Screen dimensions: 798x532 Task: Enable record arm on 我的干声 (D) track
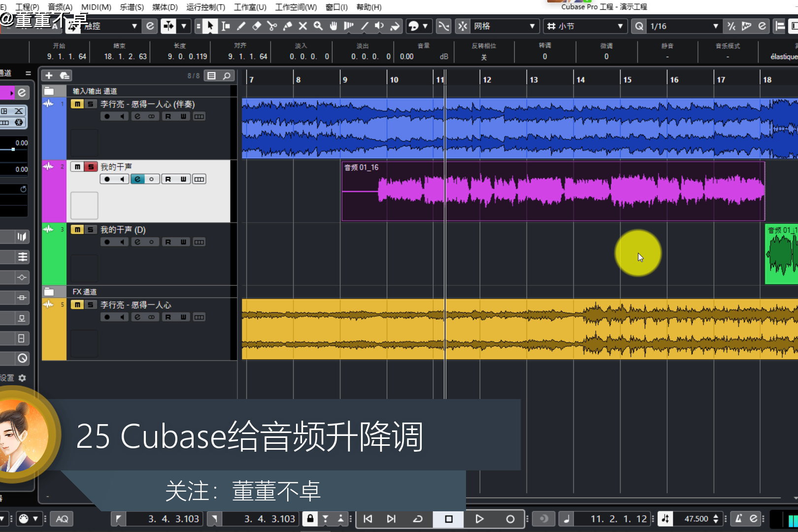click(x=106, y=241)
